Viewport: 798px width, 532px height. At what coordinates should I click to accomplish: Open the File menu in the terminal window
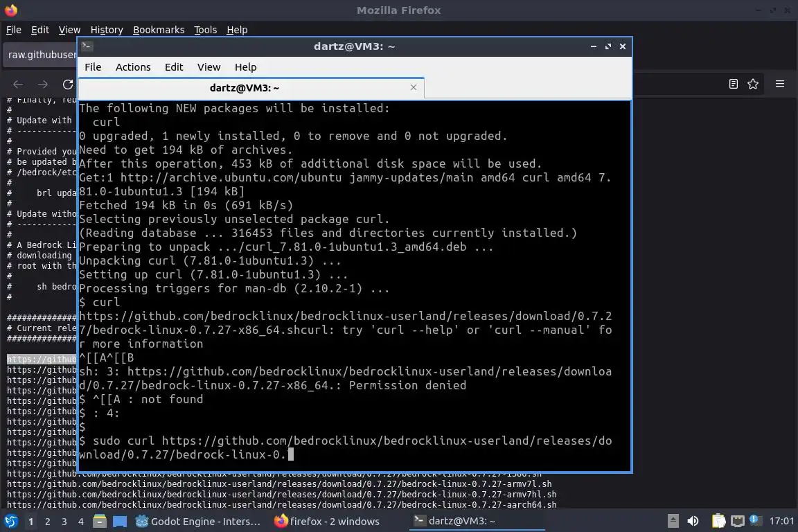(93, 67)
